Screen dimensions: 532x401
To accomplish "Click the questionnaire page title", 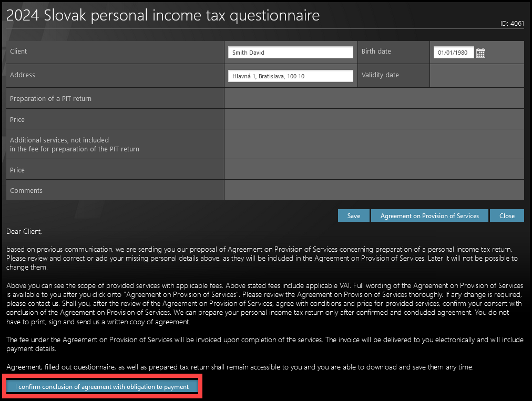I will tap(162, 15).
